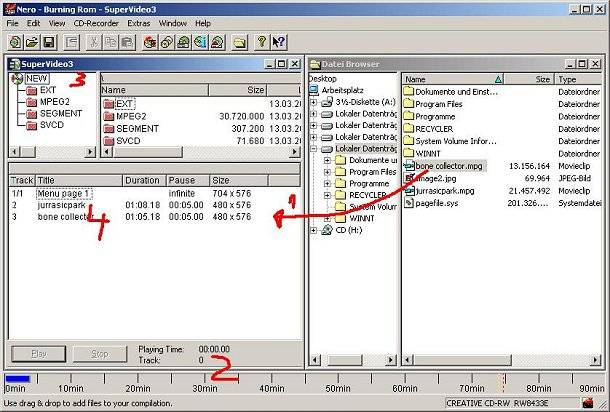Click the New Compilation toolbar icon
Viewport: 610px width, 412px height.
(15, 42)
